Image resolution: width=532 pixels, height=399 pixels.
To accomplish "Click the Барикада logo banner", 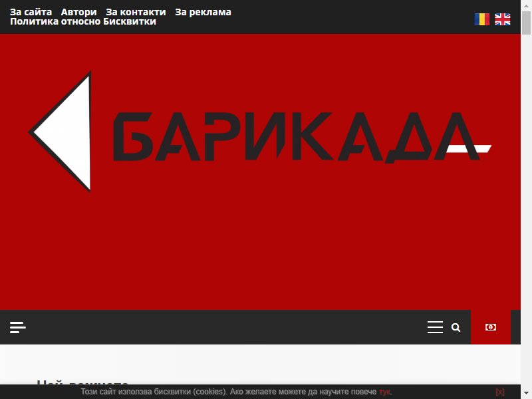I will (260, 132).
